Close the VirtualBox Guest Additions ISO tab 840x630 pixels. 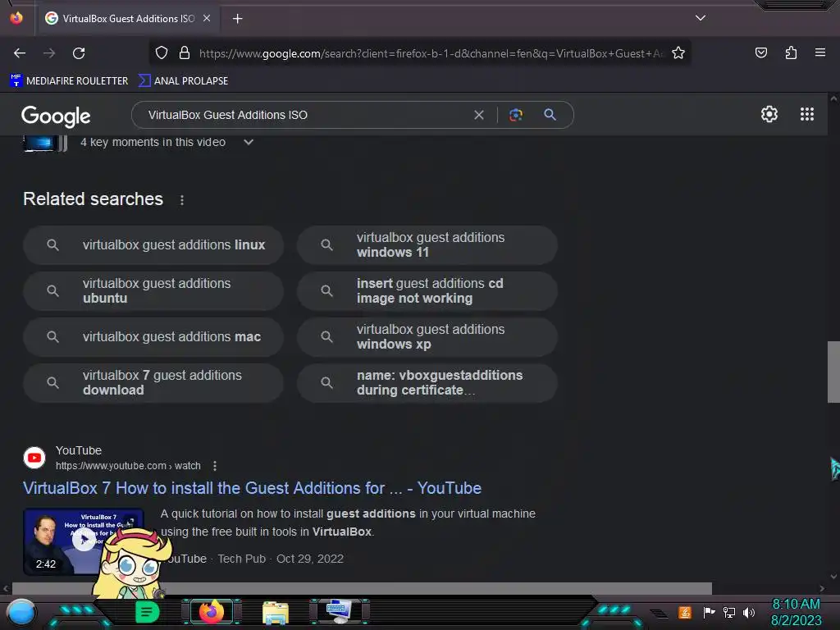tap(207, 18)
